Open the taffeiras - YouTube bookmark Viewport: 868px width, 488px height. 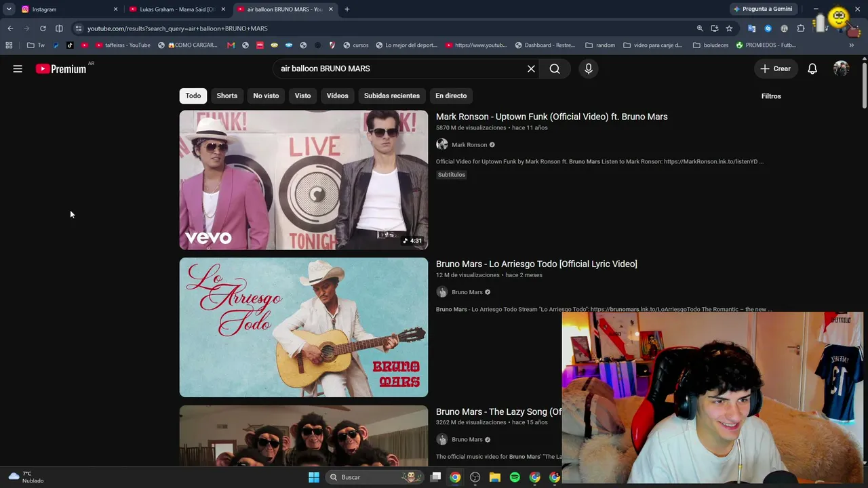(x=123, y=45)
